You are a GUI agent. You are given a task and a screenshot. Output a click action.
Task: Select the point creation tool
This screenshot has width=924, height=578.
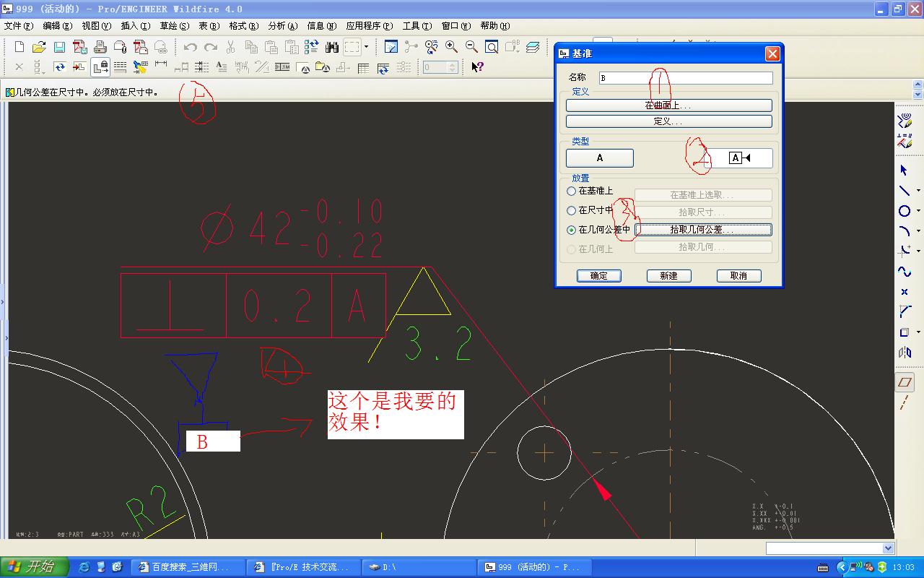904,292
